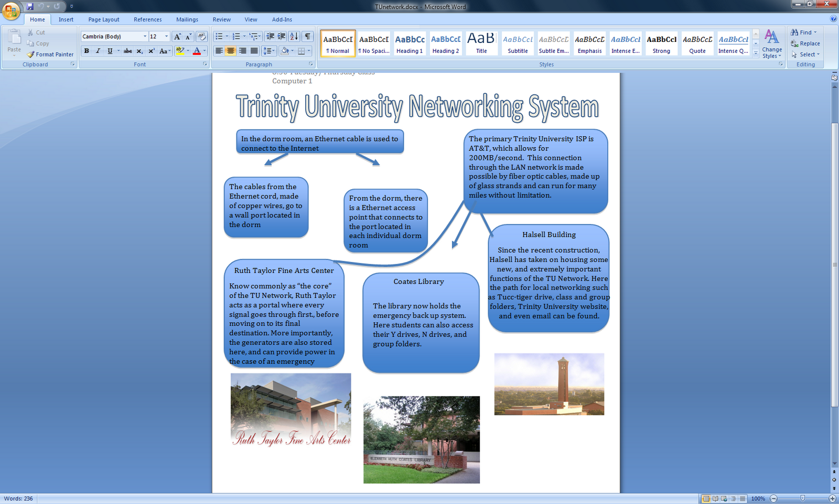839x504 pixels.
Task: Toggle subscript formatting
Action: (x=139, y=51)
